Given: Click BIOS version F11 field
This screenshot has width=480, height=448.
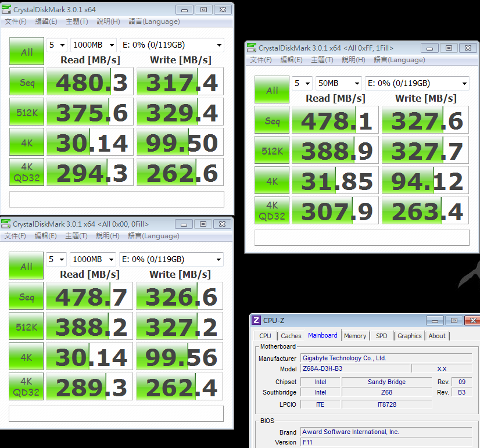Looking at the screenshot, I should (386, 442).
